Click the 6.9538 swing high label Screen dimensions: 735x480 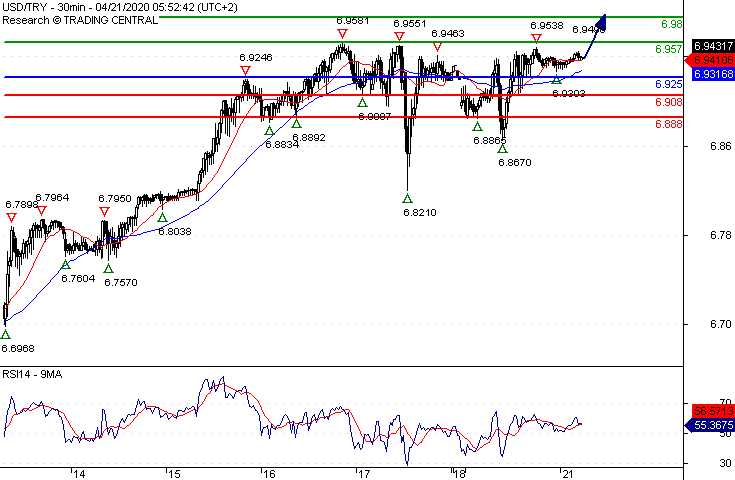point(547,26)
